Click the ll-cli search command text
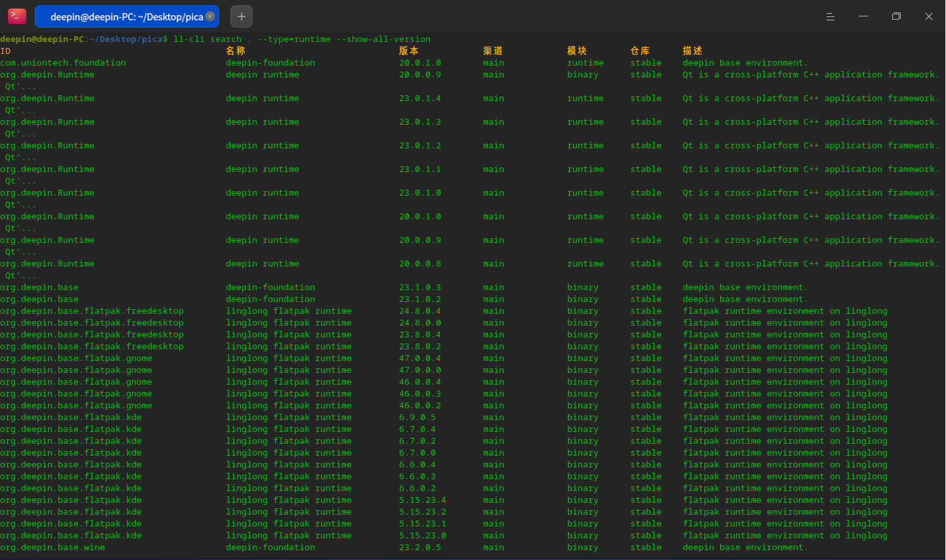This screenshot has height=560, width=946. coord(302,39)
